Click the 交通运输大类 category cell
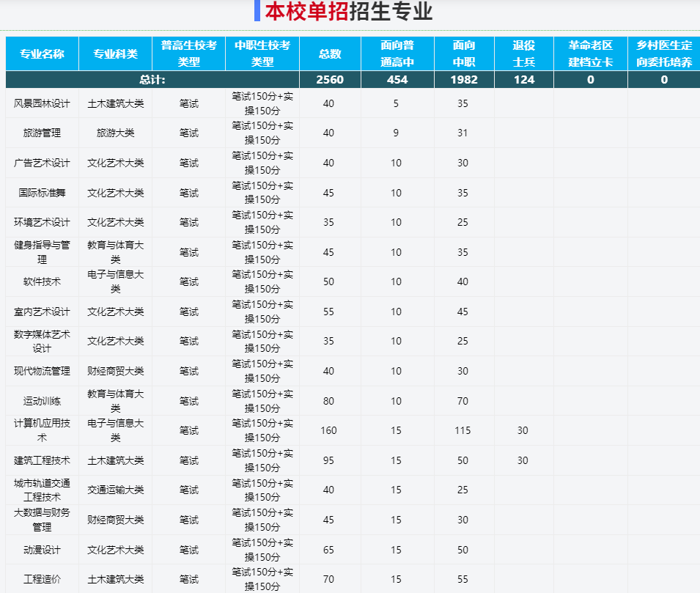700x593 pixels. [x=115, y=490]
